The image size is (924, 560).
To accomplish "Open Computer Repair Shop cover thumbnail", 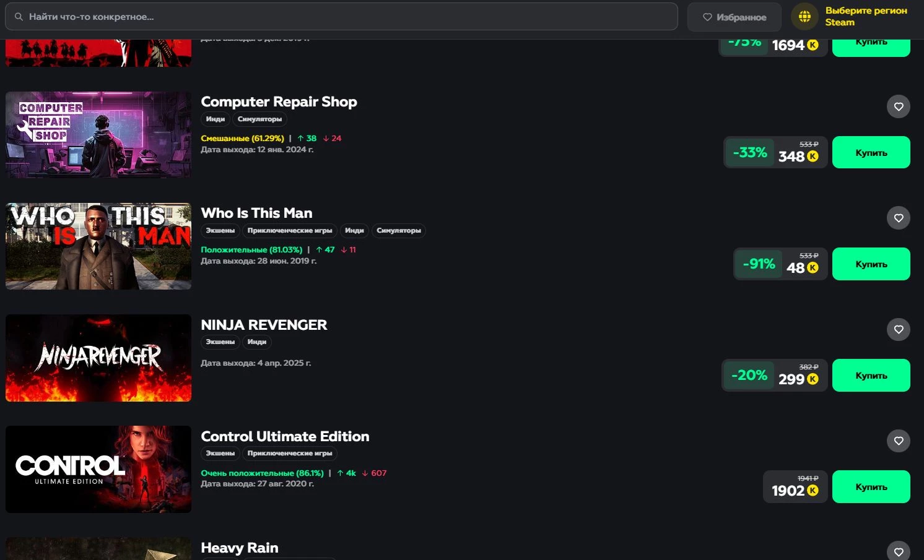I will coord(98,135).
